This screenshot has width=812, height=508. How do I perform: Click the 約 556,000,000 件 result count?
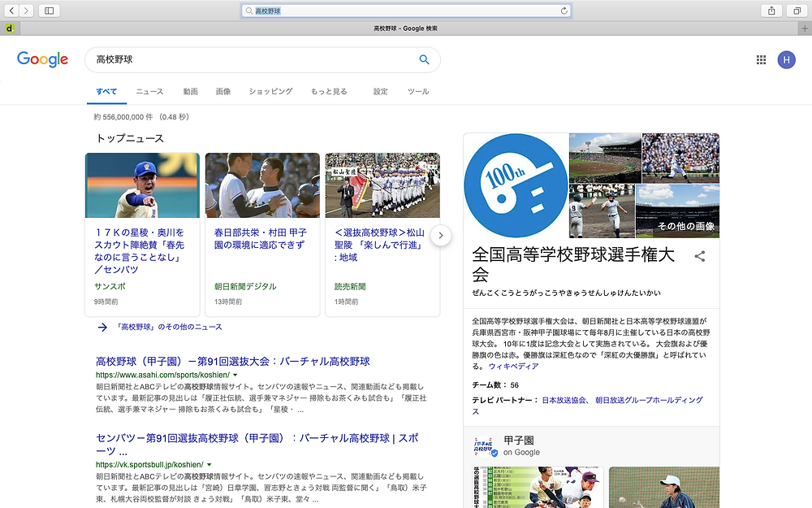coord(141,117)
